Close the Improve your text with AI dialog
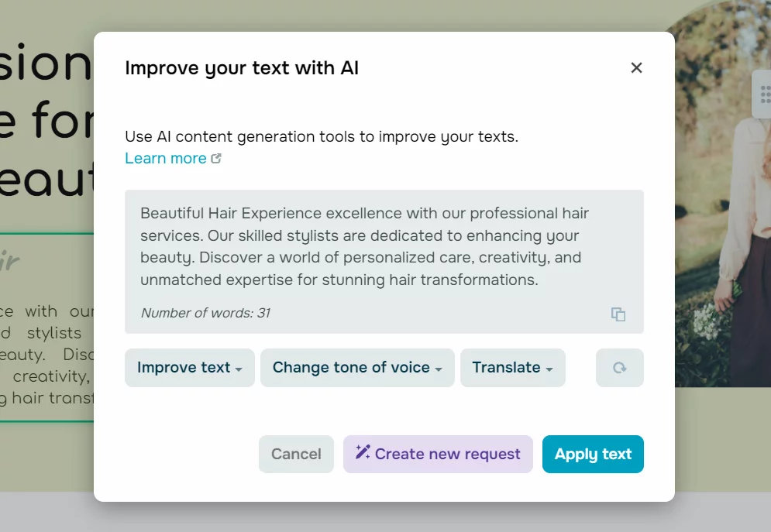This screenshot has width=771, height=532. pyautogui.click(x=636, y=68)
